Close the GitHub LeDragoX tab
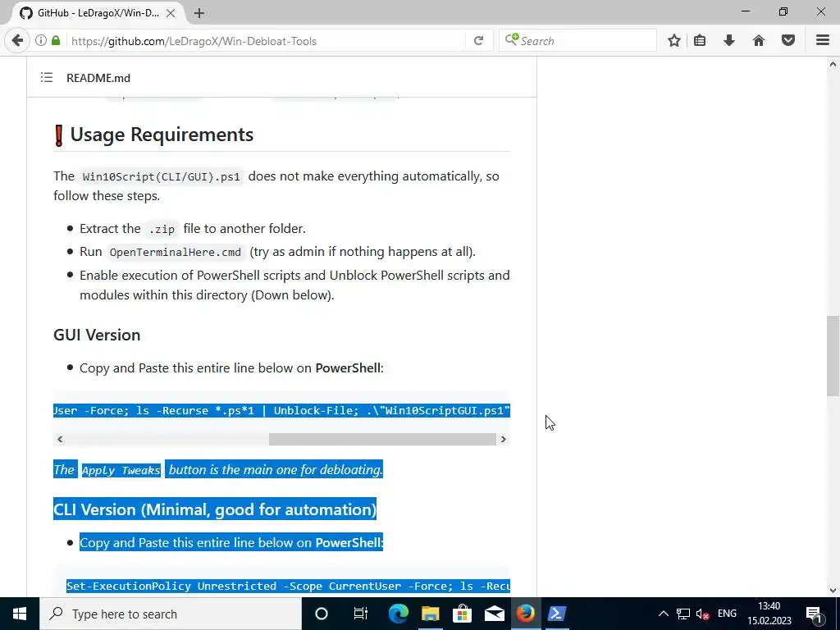 pos(171,13)
